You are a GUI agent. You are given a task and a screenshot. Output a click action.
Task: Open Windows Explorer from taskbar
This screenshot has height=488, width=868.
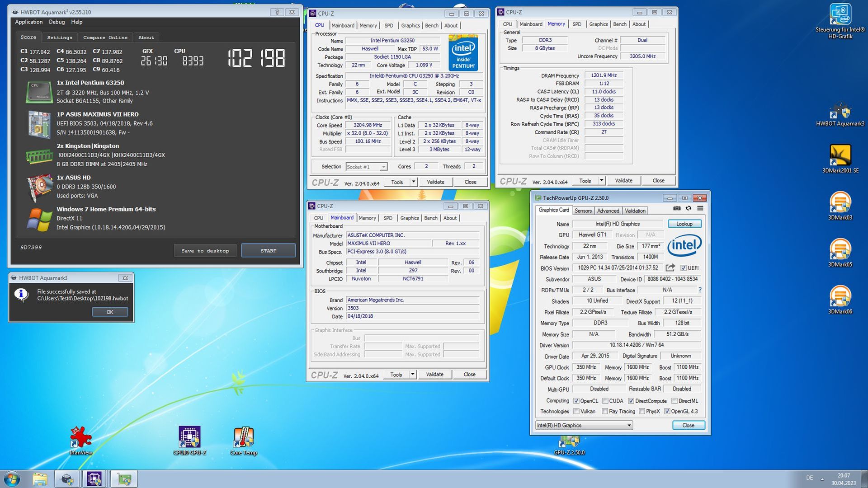(40, 479)
